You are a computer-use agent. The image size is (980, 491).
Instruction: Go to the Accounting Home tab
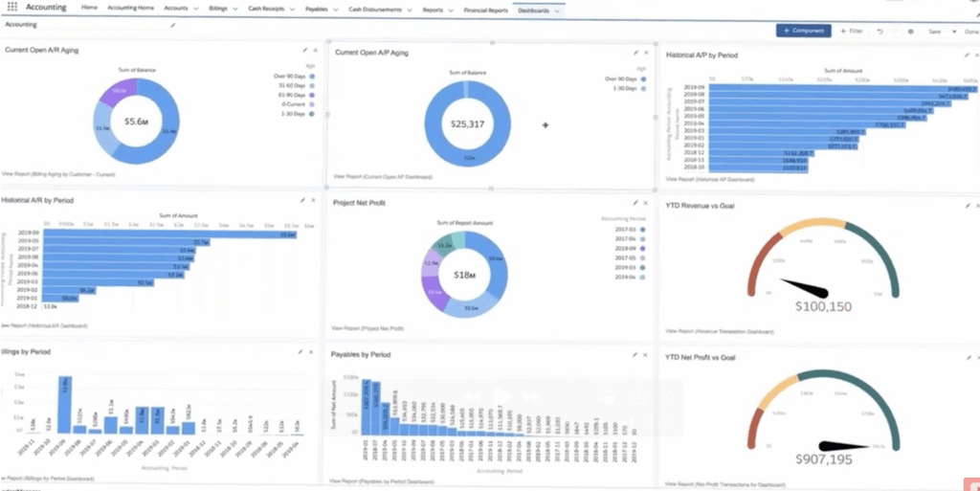click(129, 8)
